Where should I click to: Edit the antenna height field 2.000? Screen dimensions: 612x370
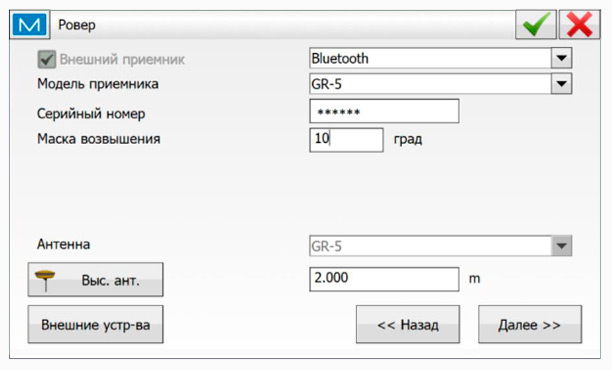tap(384, 279)
